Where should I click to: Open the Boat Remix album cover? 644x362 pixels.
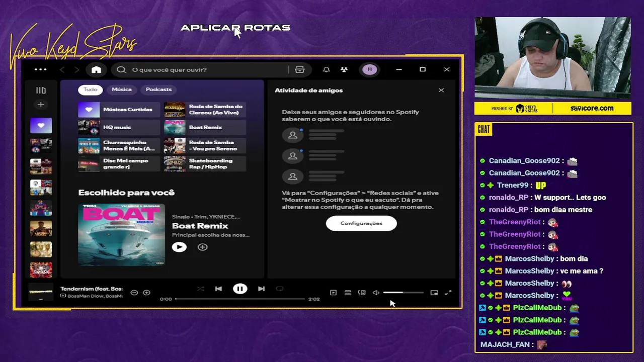coord(121,234)
